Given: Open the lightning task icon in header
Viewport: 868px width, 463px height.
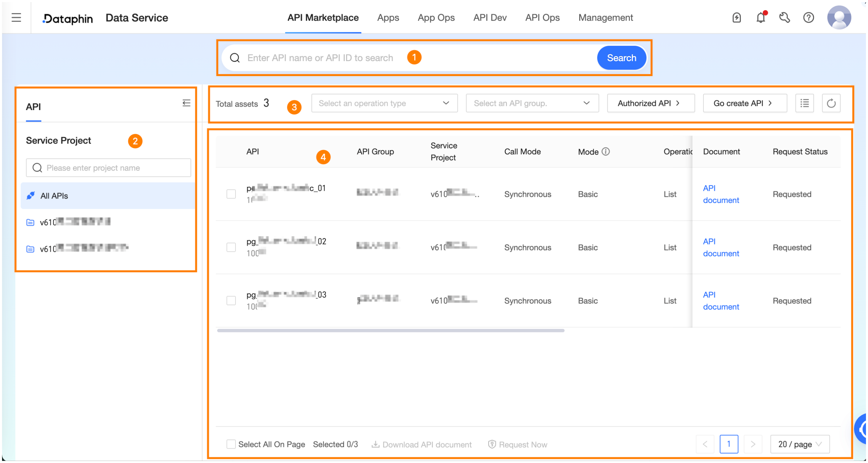Looking at the screenshot, I should pyautogui.click(x=737, y=18).
